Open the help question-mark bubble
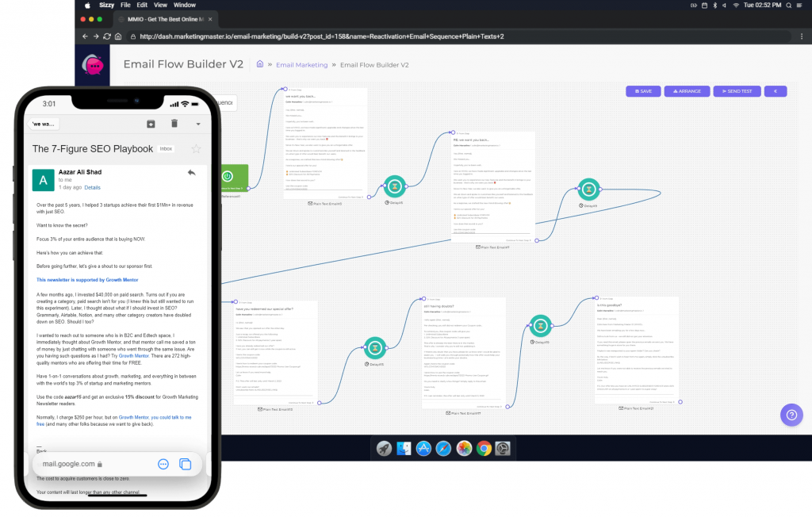Image resolution: width=812 pixels, height=517 pixels. (791, 415)
